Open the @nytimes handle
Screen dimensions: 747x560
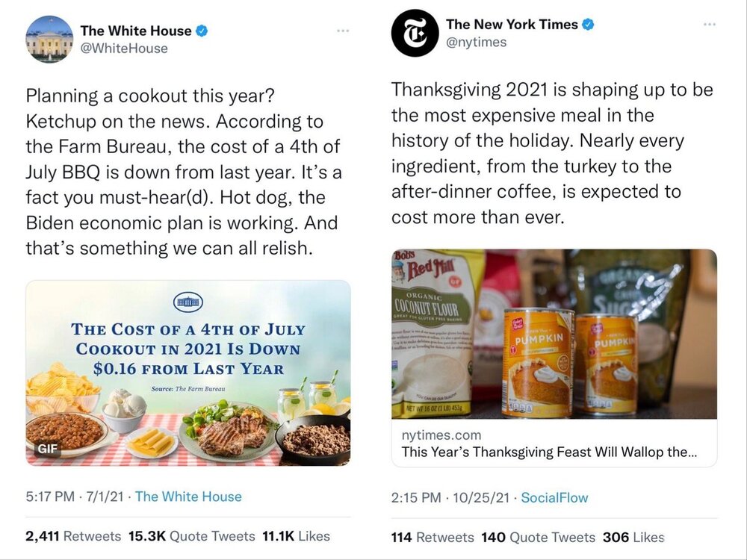tap(477, 43)
